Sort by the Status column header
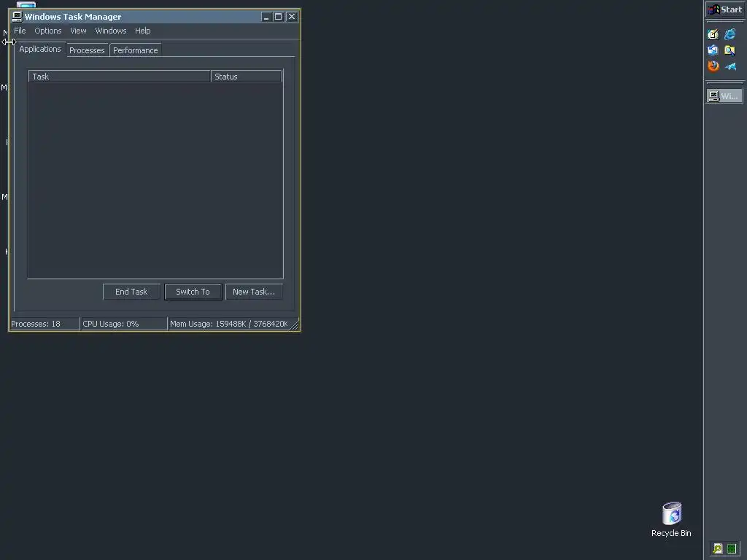Screen dimensions: 747x560 tap(247, 77)
